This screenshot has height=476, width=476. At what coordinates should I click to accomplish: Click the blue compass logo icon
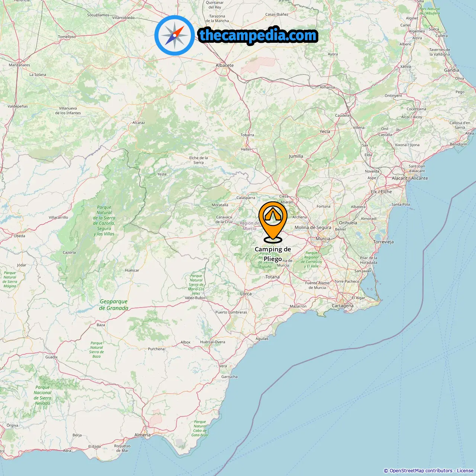coord(174,35)
